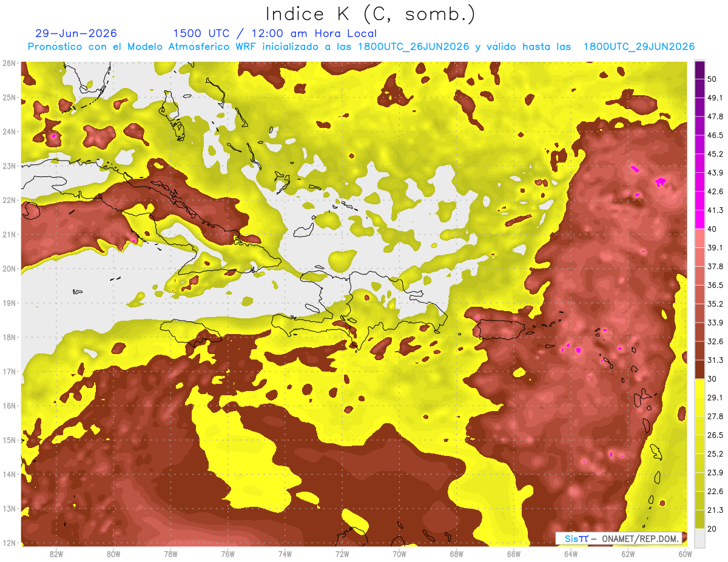
Task: Click latitude label '24N'
Action: coord(10,132)
